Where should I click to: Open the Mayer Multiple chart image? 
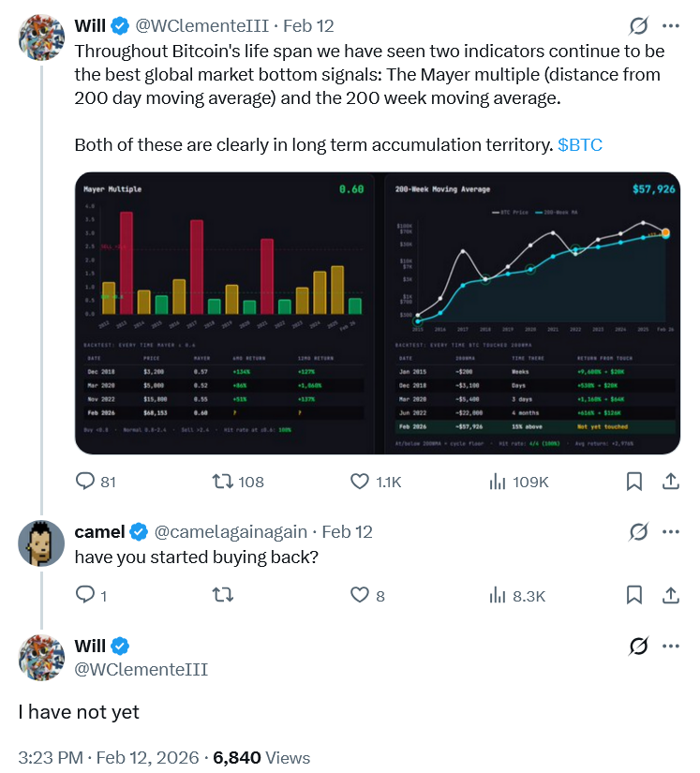tap(224, 313)
